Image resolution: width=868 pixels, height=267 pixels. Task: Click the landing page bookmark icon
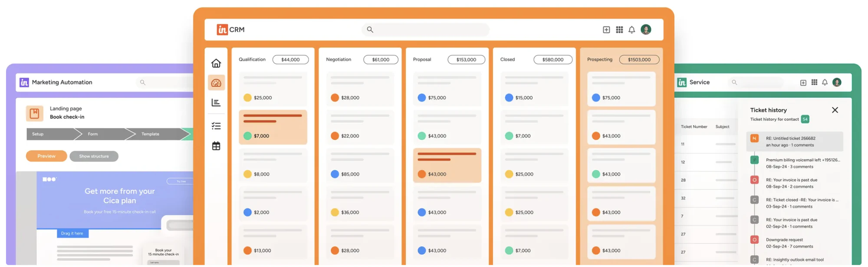coord(34,113)
